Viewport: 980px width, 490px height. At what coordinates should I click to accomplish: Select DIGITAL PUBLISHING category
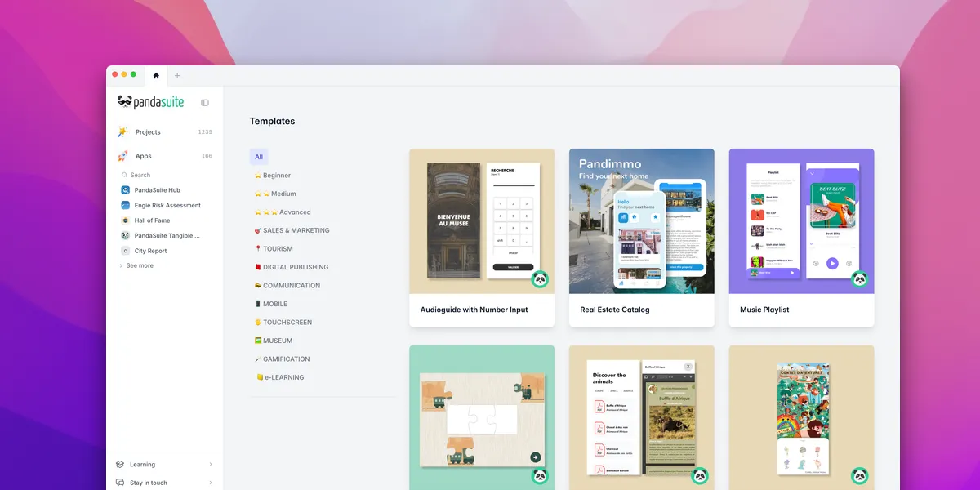[292, 267]
